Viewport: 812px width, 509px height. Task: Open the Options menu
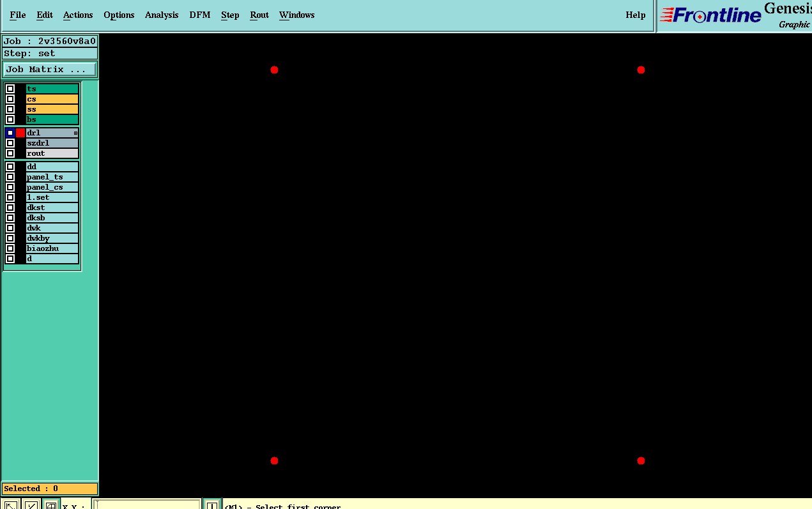tap(119, 15)
